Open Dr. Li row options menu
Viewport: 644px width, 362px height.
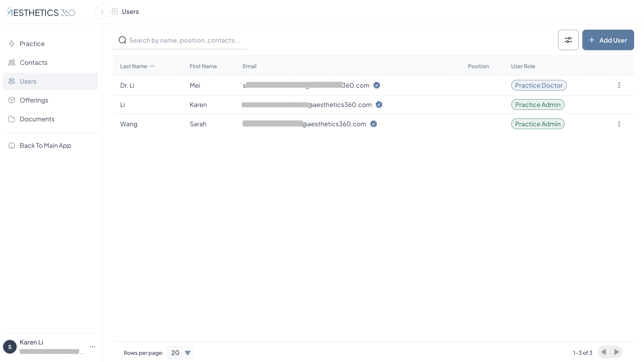click(x=619, y=85)
